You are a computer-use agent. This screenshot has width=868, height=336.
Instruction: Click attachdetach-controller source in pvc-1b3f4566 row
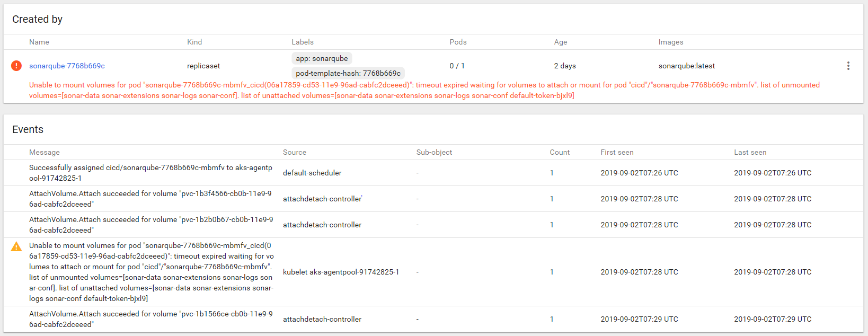pos(322,199)
